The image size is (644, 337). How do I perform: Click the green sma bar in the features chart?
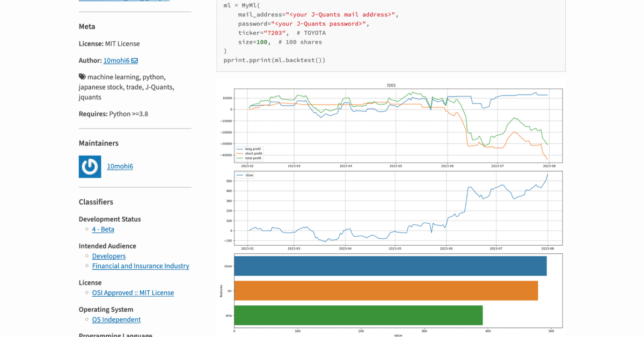pyautogui.click(x=357, y=315)
